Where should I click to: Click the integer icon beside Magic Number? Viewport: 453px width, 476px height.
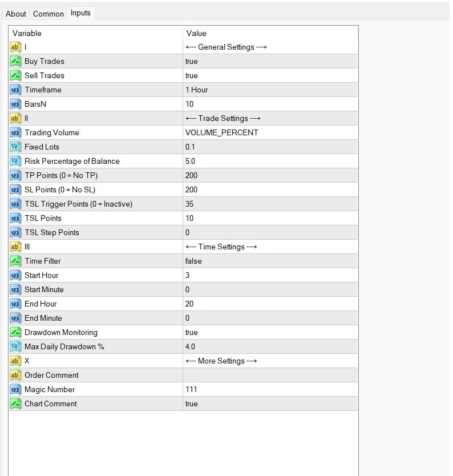pyautogui.click(x=15, y=389)
